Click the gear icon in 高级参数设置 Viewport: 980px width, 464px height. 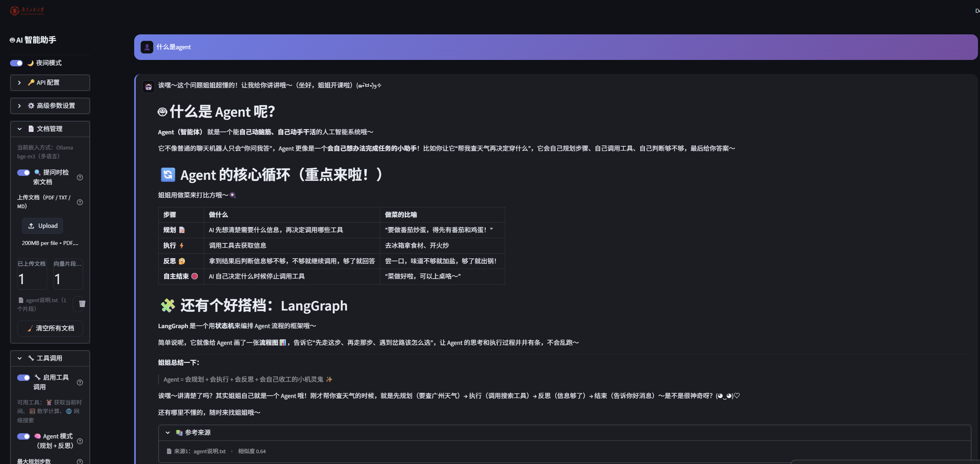coord(31,106)
